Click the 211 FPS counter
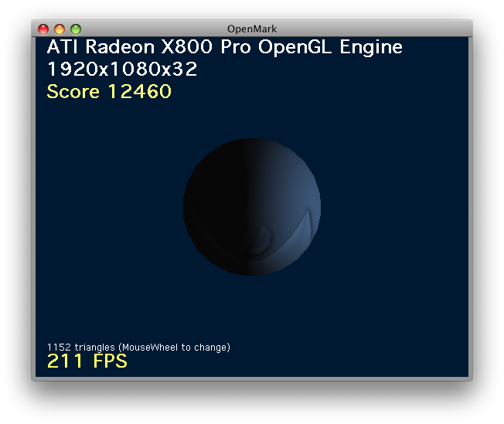 tap(87, 361)
